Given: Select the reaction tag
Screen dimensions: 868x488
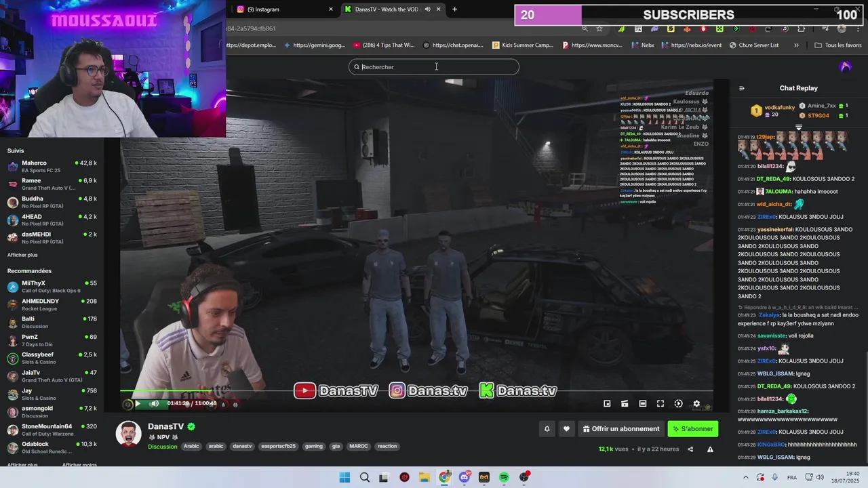Looking at the screenshot, I should pos(387,446).
